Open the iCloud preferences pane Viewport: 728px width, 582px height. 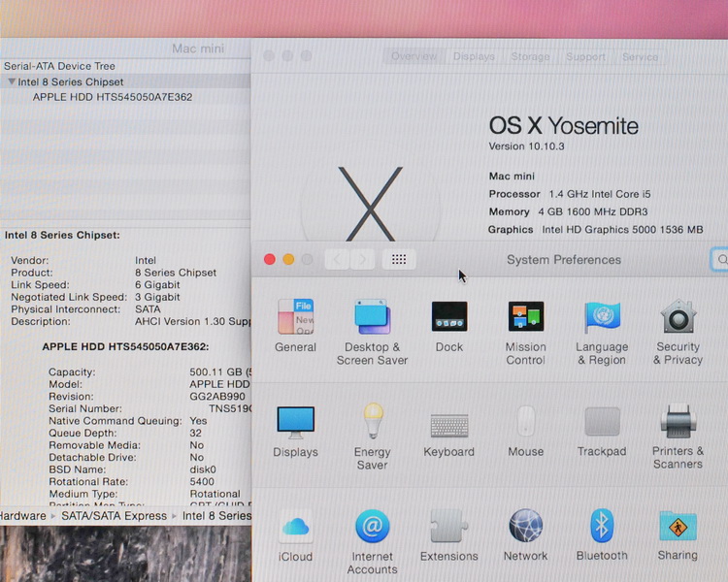295,536
